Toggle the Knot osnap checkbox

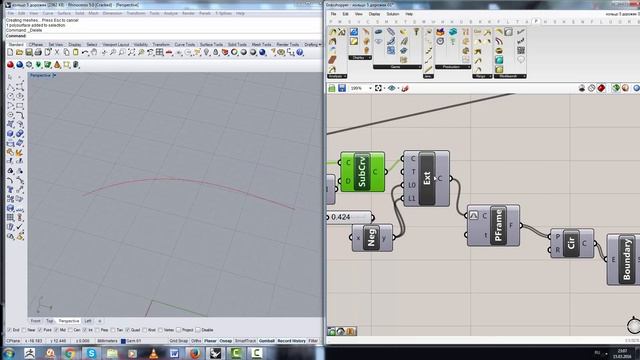pyautogui.click(x=145, y=330)
